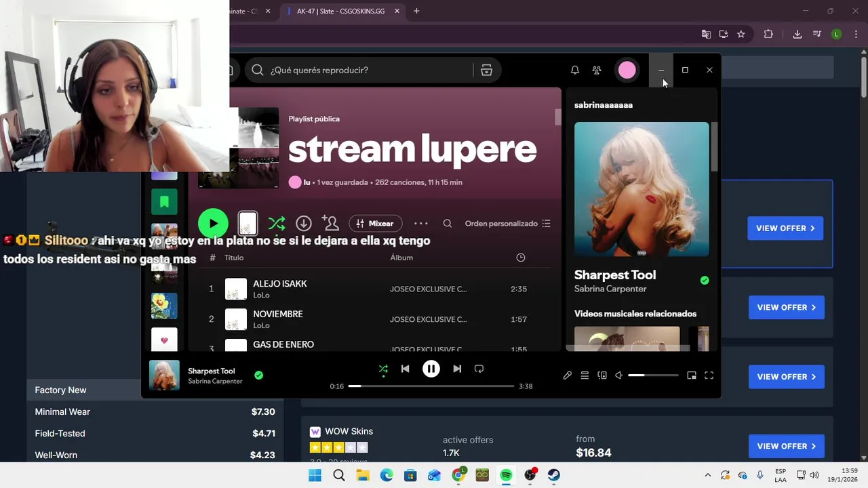This screenshot has height=488, width=868.
Task: Click VIEW OFFER for WOW Skins
Action: coord(786,446)
